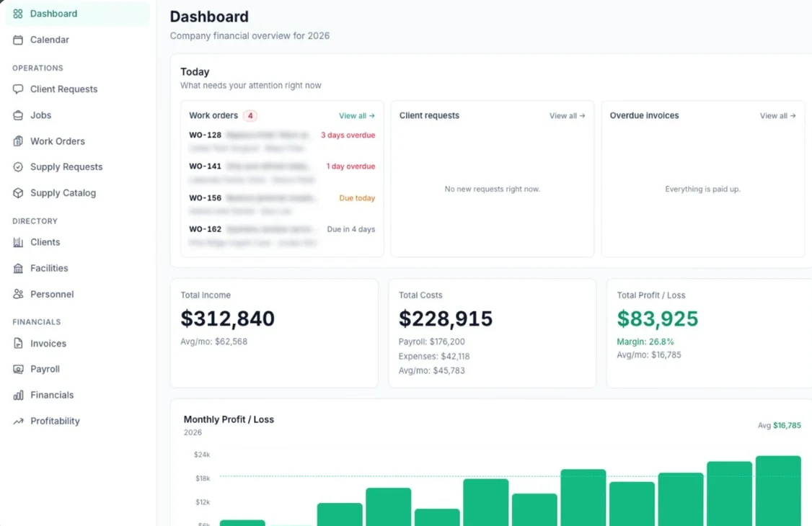Navigate to Jobs section
The width and height of the screenshot is (812, 526).
78,115
